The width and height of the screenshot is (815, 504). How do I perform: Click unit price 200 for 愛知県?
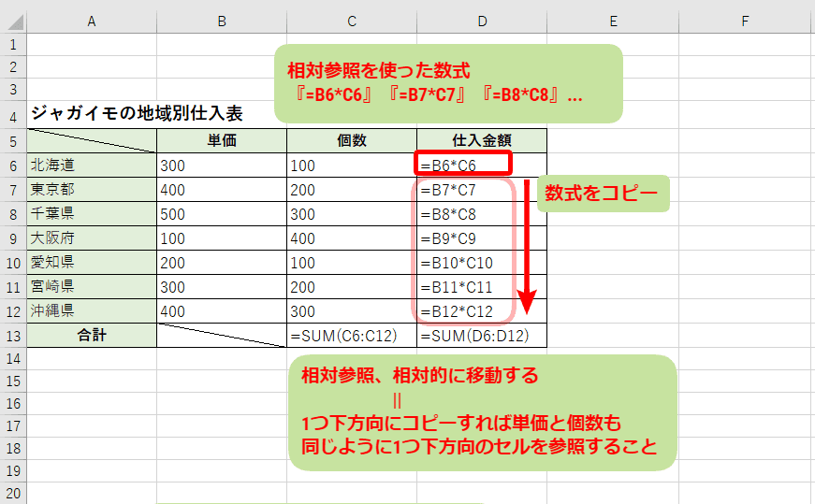pos(222,263)
